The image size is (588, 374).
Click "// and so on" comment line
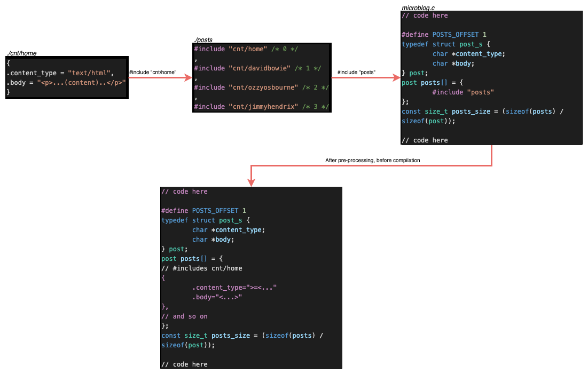click(x=184, y=316)
